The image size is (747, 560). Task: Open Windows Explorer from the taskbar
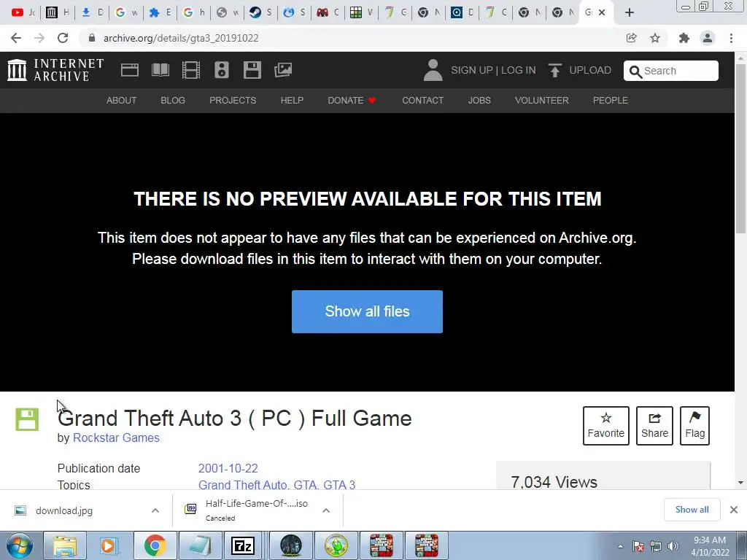64,545
